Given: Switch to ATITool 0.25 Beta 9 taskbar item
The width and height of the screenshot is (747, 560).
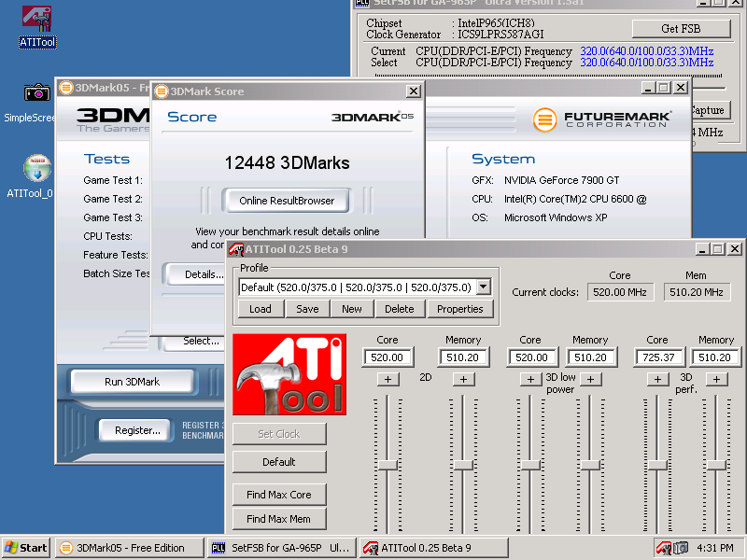Looking at the screenshot, I should (433, 548).
